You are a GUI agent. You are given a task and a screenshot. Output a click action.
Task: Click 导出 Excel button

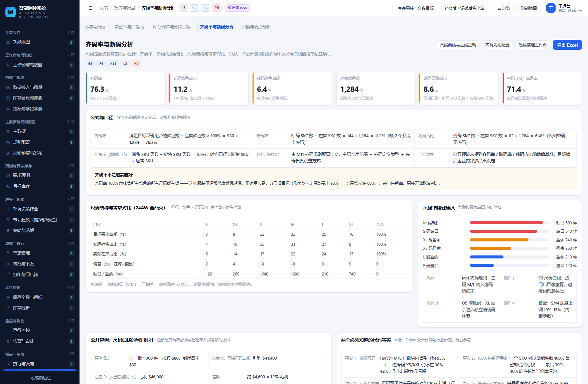(x=567, y=45)
